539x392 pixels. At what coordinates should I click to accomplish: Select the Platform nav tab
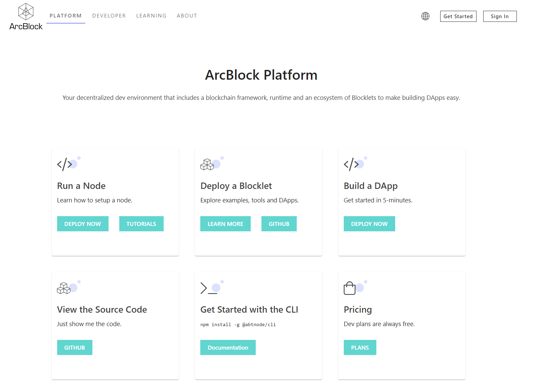(66, 16)
